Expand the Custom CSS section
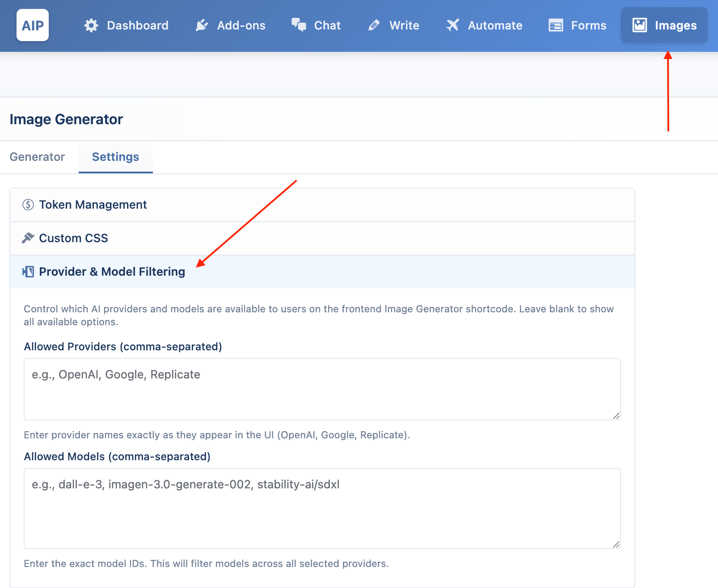Screen dimensions: 718x588 (x=322, y=239)
